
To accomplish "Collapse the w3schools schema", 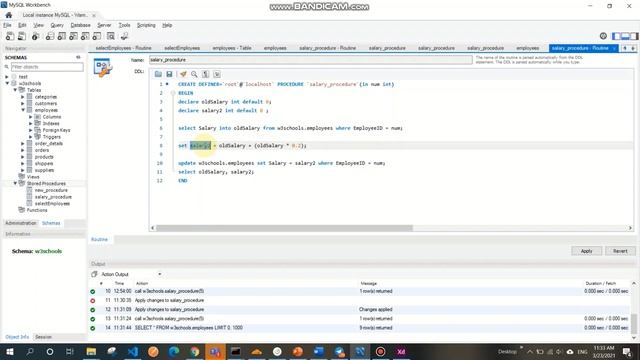I will coord(7,83).
